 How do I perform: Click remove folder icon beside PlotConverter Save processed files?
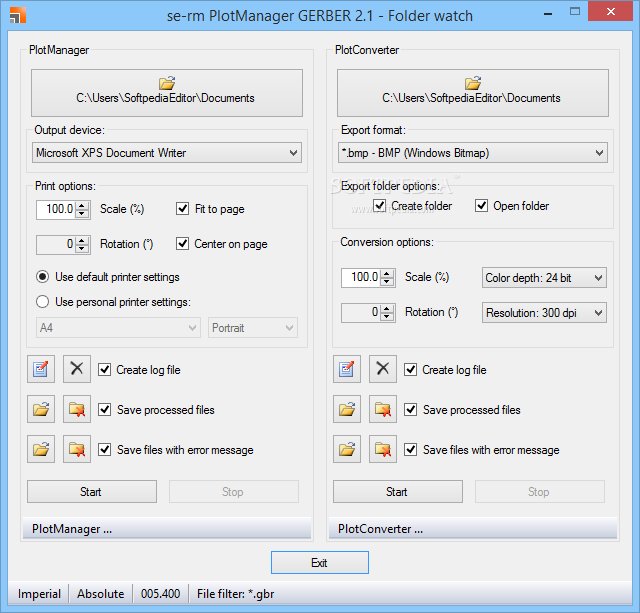click(x=383, y=409)
